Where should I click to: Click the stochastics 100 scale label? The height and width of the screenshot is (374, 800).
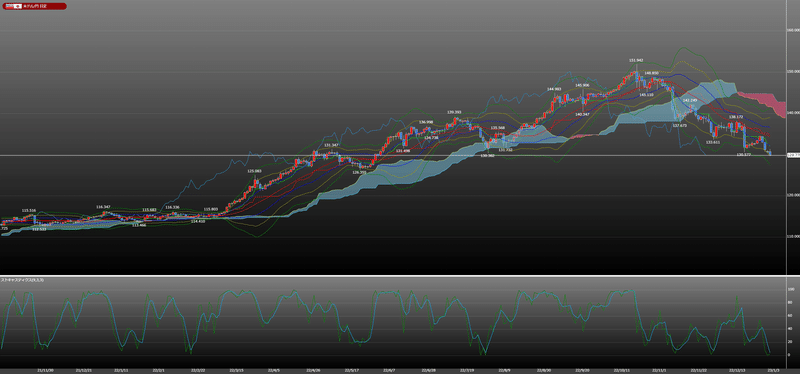pos(791,289)
